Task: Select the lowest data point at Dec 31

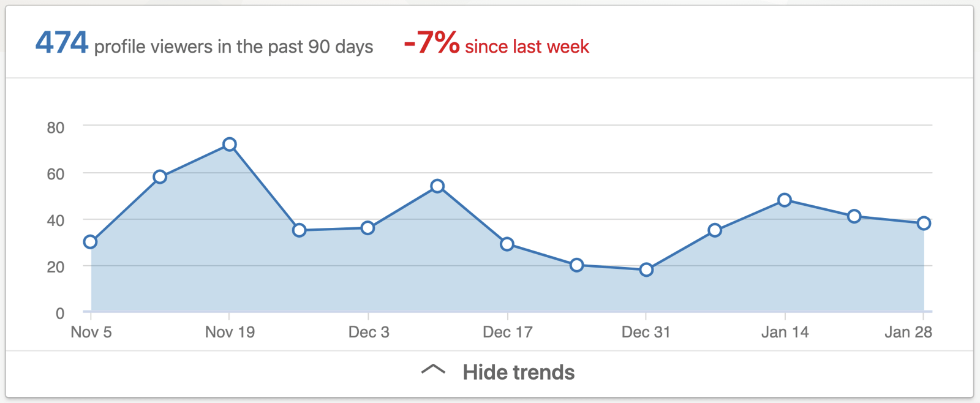Action: 646,269
